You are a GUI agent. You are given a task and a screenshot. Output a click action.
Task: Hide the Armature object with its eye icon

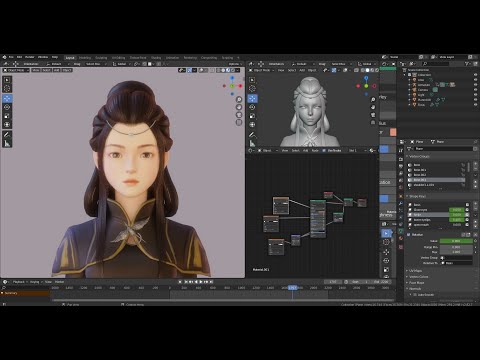(476, 85)
